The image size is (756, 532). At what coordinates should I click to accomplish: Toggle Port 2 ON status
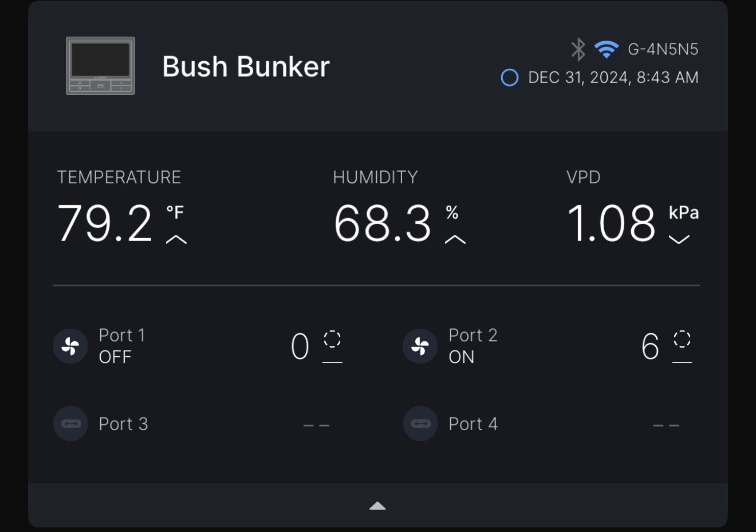(x=462, y=357)
